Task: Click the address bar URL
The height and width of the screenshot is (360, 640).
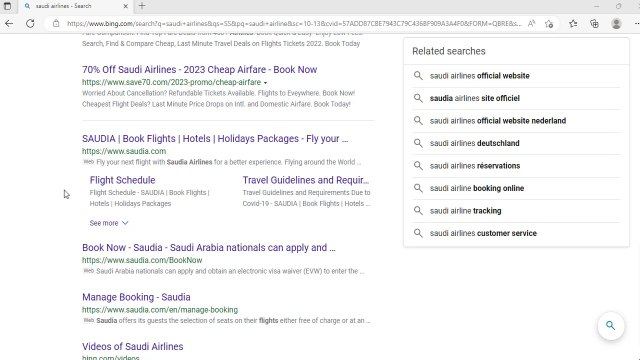Action: tap(294, 24)
